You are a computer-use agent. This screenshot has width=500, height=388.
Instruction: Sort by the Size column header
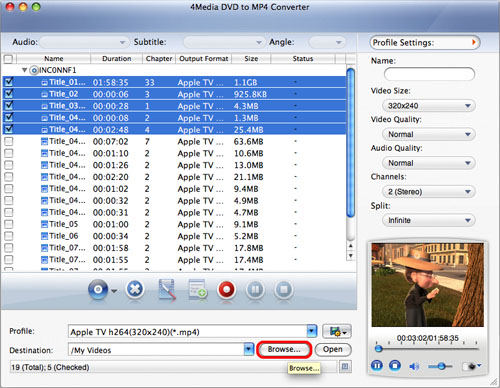[x=251, y=59]
